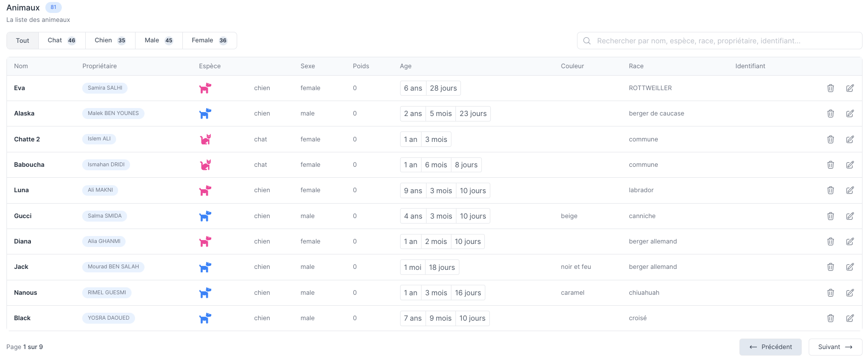The width and height of the screenshot is (868, 361).
Task: Switch to the Chien filter tab
Action: [110, 41]
